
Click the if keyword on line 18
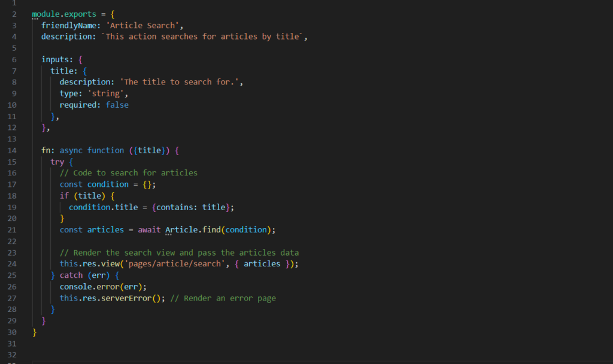pyautogui.click(x=64, y=195)
